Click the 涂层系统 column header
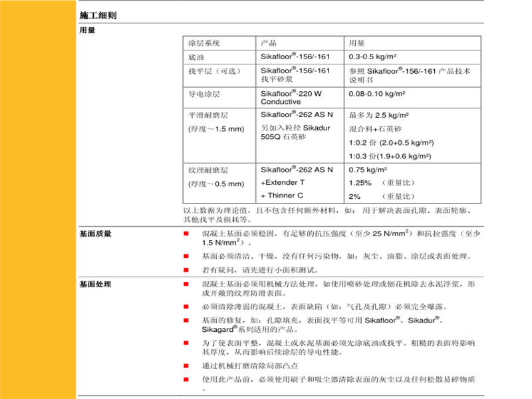 [x=204, y=43]
